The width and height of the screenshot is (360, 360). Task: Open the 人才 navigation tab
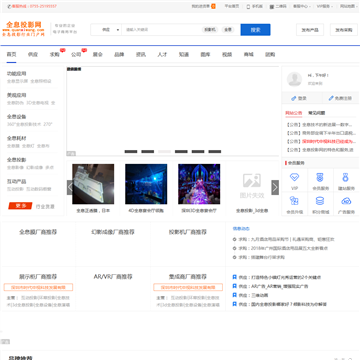162,54
